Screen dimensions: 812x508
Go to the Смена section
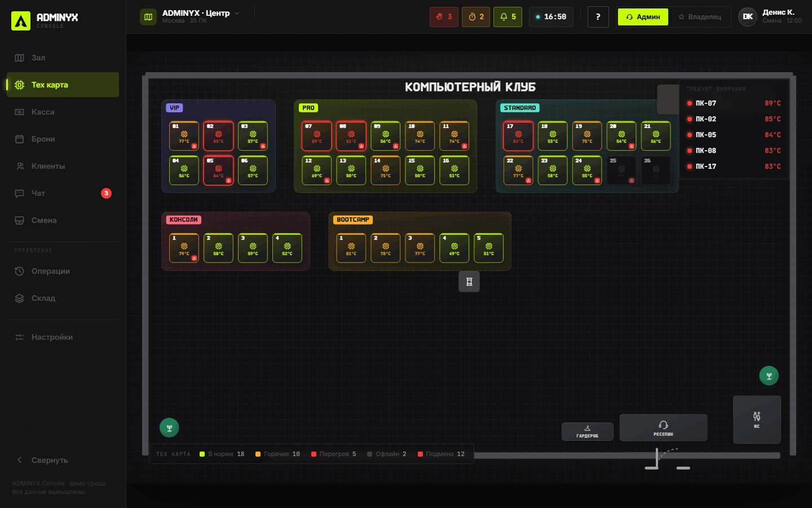(63, 220)
